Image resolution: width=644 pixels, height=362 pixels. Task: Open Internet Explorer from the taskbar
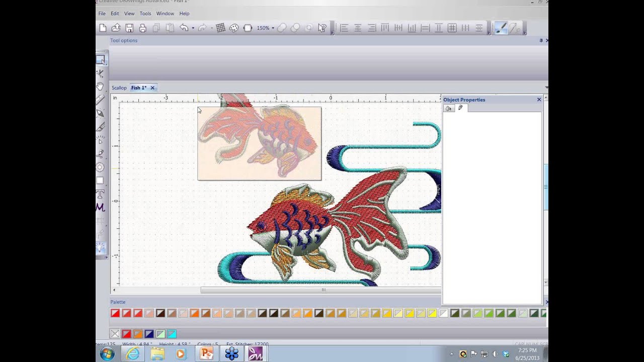[x=133, y=354]
